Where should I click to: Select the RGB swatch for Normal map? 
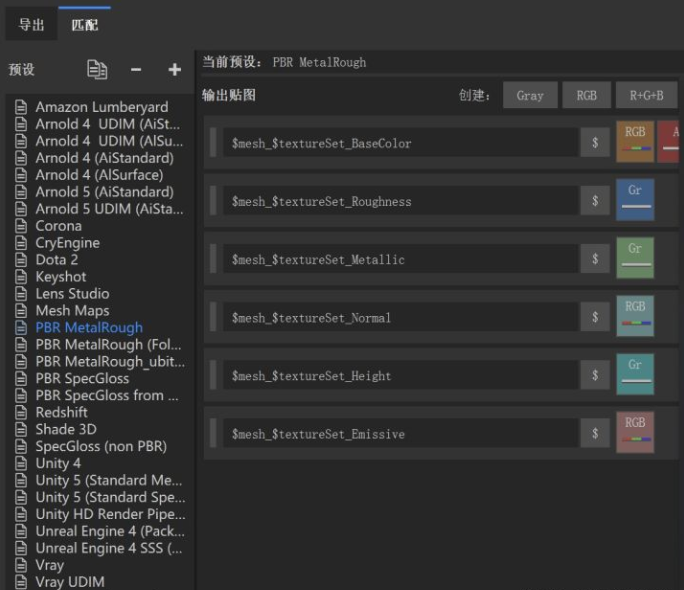(x=635, y=316)
